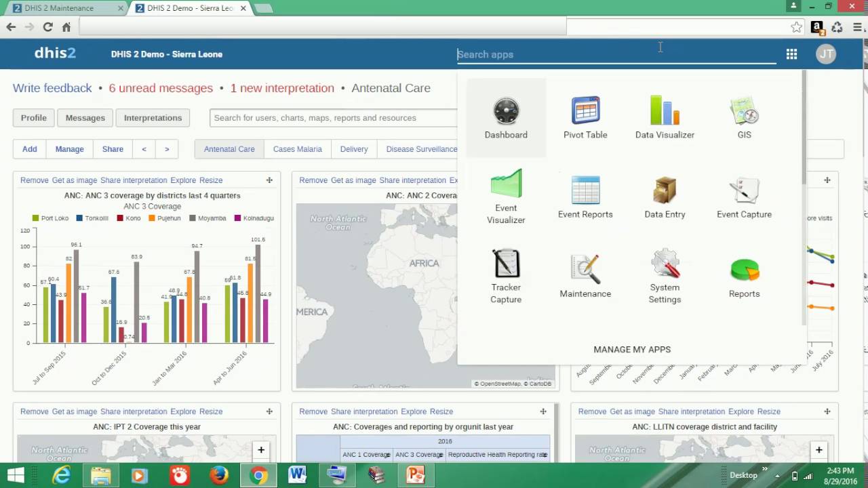Open the Messages button
Image resolution: width=868 pixels, height=488 pixels.
pyautogui.click(x=85, y=118)
